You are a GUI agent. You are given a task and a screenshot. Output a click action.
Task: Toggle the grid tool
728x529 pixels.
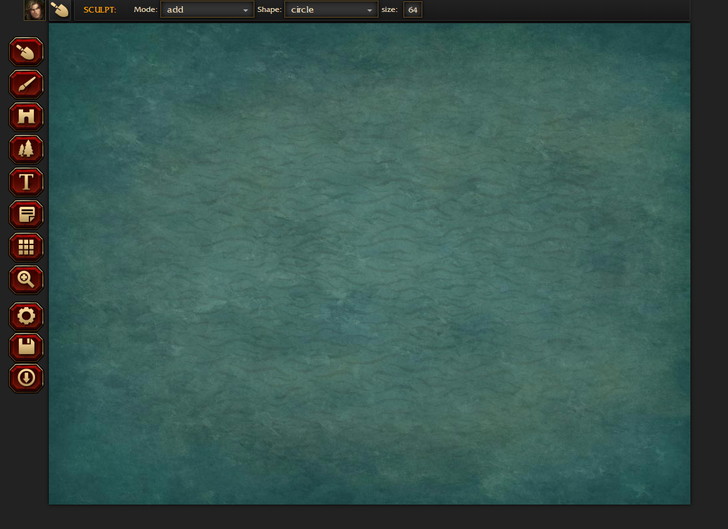pyautogui.click(x=26, y=247)
